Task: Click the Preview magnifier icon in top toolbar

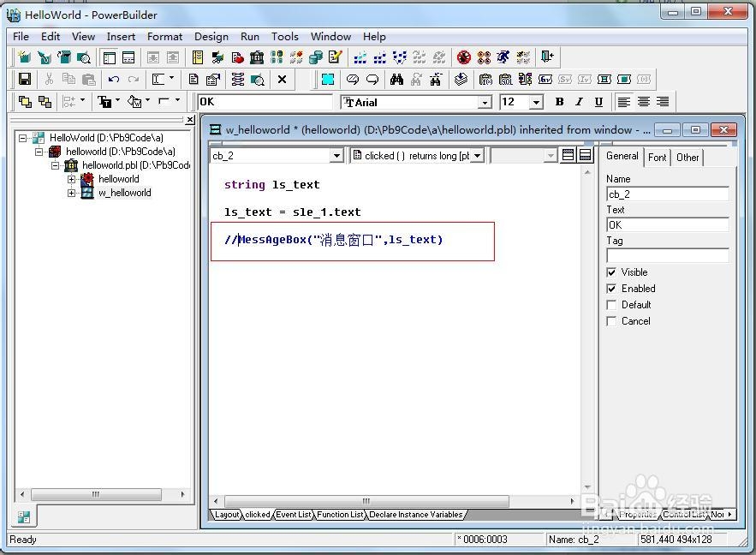Action: (x=84, y=57)
